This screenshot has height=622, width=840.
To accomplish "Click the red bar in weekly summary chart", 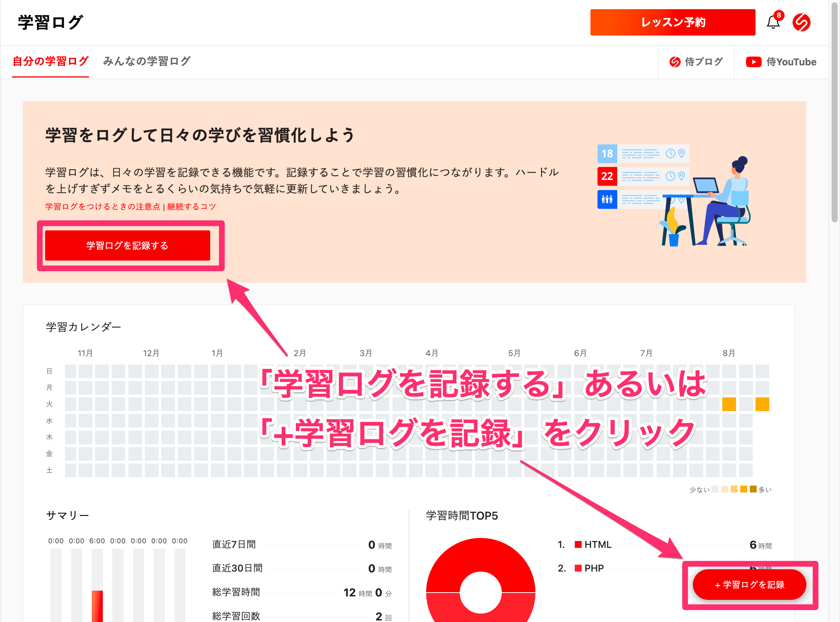I will [x=97, y=606].
